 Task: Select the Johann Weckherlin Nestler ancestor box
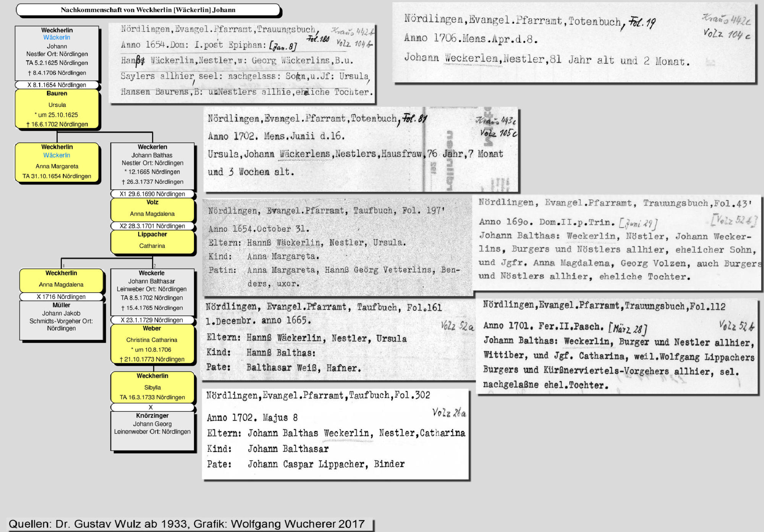(x=57, y=57)
